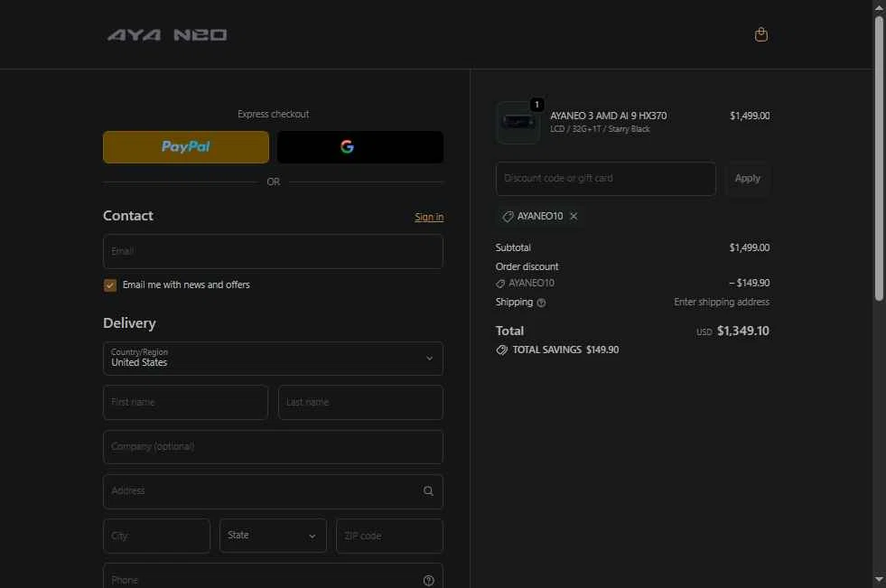Click the page vertical scrollbar
Screen dimensions: 886x588
coord(879,158)
